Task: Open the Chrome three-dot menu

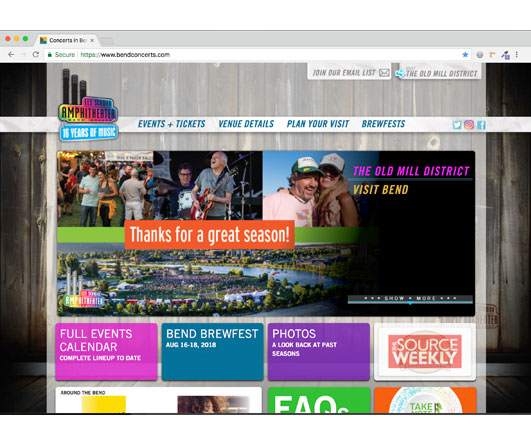Action: click(517, 55)
